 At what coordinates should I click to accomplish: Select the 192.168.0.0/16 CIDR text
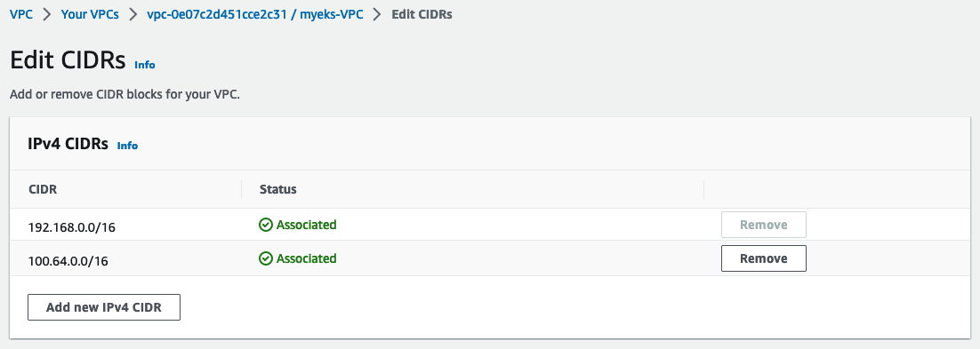point(72,227)
